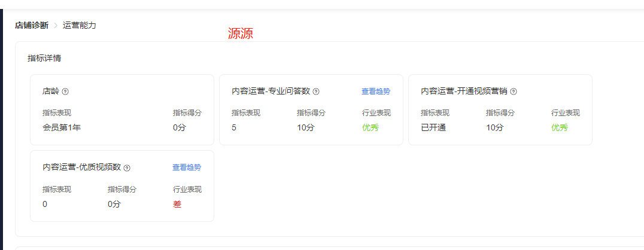Click 指标得分 label in 专业问答数 card
Viewport: 644px width, 250px height.
pyautogui.click(x=311, y=113)
